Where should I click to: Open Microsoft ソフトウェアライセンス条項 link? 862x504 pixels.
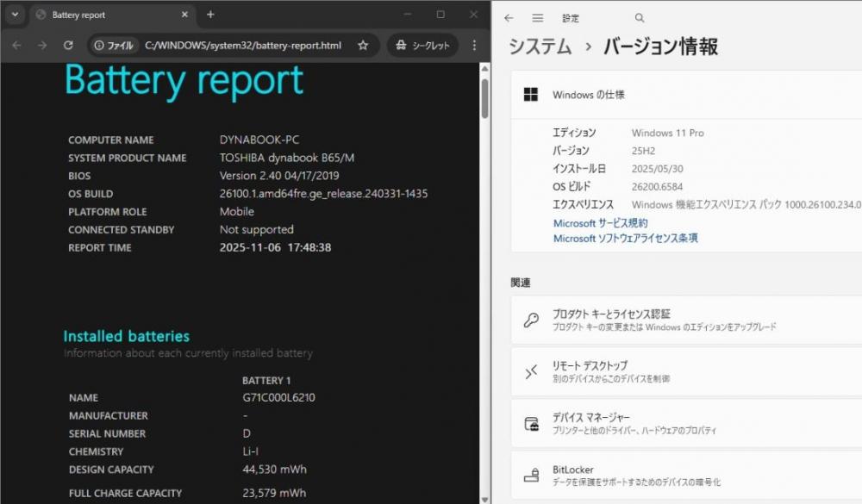tap(625, 238)
